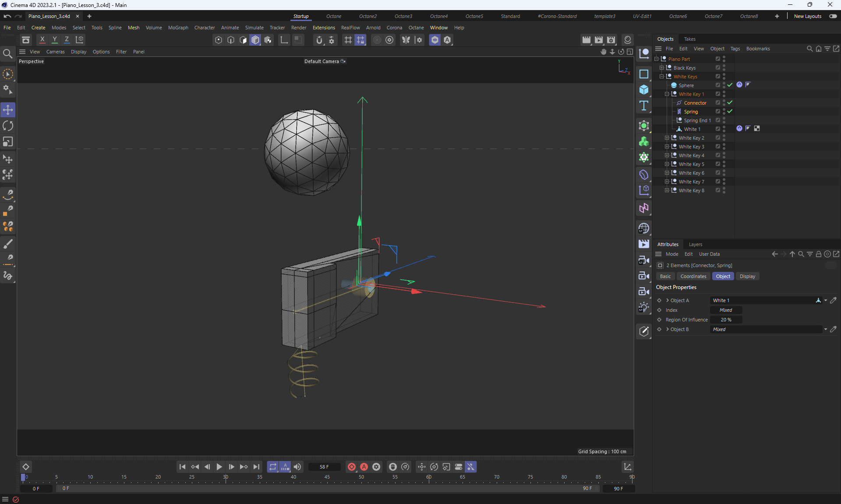
Task: Click the record active objects button
Action: [351, 467]
